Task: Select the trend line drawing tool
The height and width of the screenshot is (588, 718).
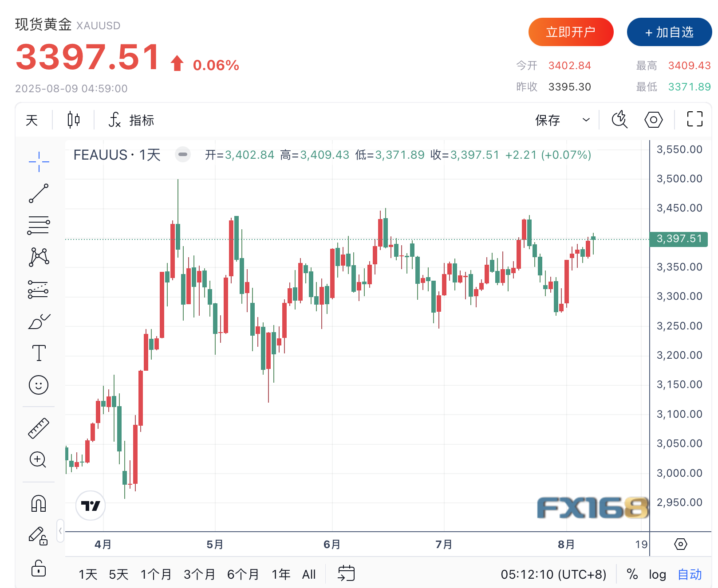Action: [39, 193]
